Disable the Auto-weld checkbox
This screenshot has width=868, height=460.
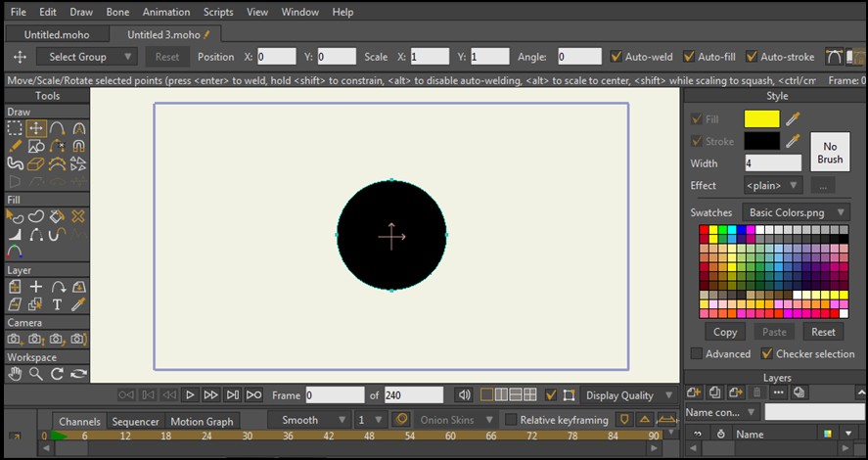[617, 57]
